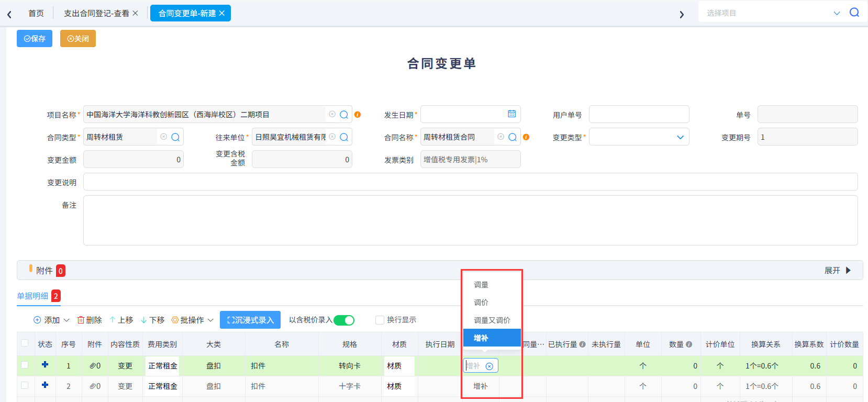Open the date picker calendar icon
The width and height of the screenshot is (868, 402).
tap(511, 114)
